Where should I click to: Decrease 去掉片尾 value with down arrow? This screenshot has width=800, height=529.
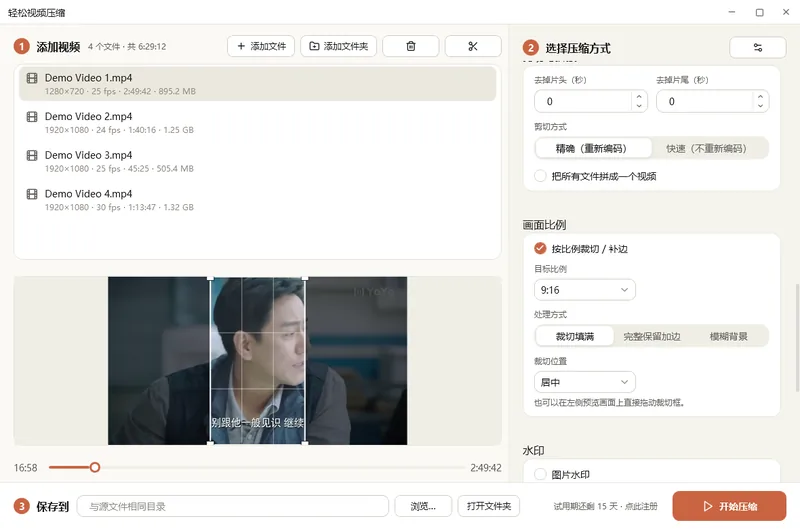pos(761,106)
